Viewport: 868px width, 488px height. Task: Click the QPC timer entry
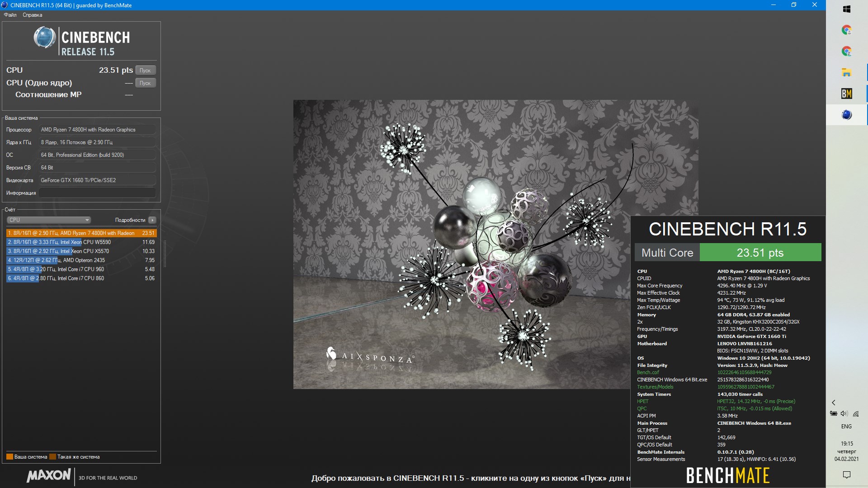point(642,408)
